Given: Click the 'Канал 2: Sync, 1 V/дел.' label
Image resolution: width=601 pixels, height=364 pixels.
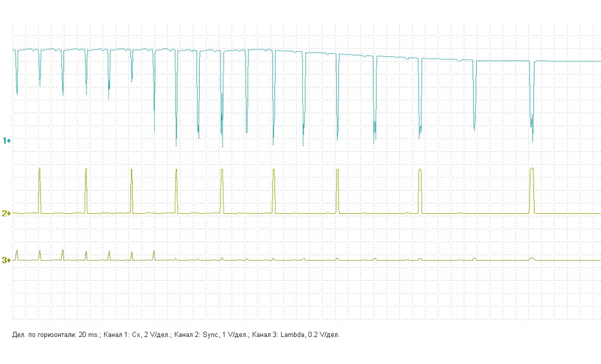Looking at the screenshot, I should click(211, 335).
